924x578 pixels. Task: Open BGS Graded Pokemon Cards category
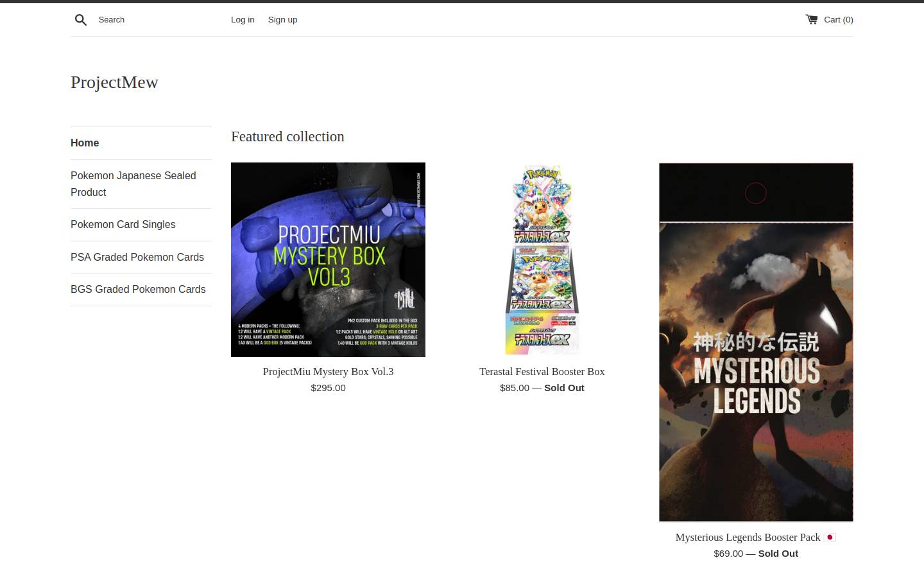point(138,289)
